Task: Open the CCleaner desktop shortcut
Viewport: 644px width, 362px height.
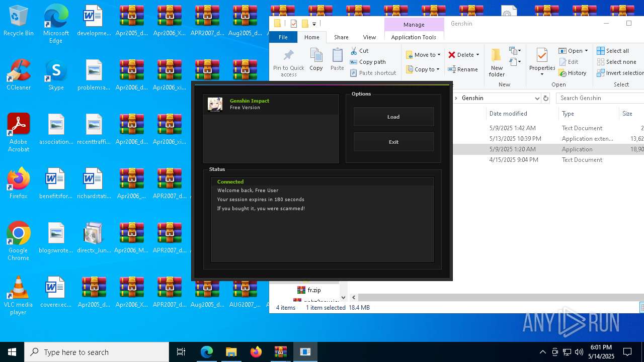Action: pyautogui.click(x=19, y=75)
